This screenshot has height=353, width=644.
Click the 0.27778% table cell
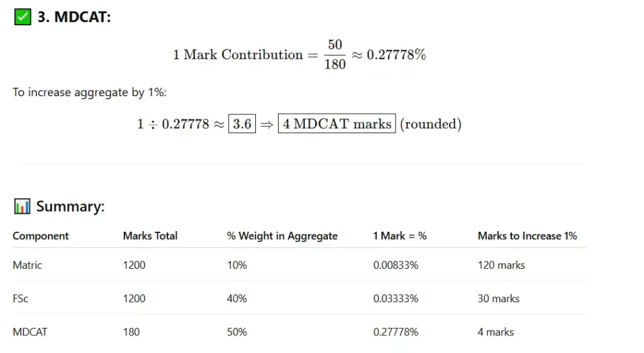tap(396, 332)
